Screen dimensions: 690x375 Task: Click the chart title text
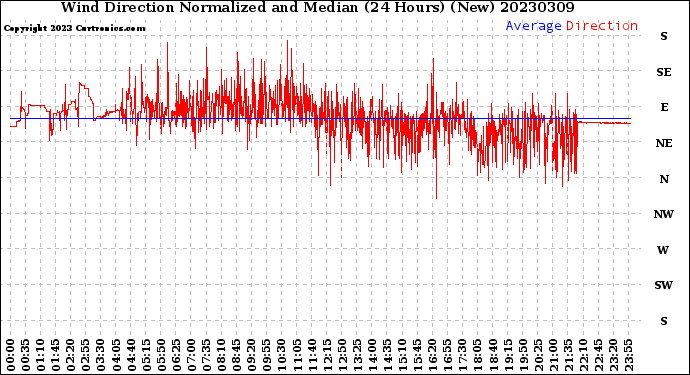click(317, 7)
